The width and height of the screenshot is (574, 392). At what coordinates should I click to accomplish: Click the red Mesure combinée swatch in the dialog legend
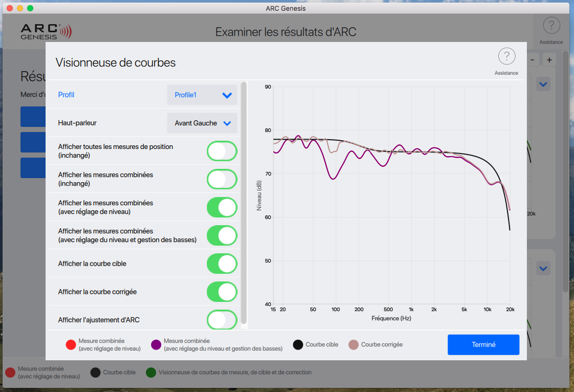(71, 345)
